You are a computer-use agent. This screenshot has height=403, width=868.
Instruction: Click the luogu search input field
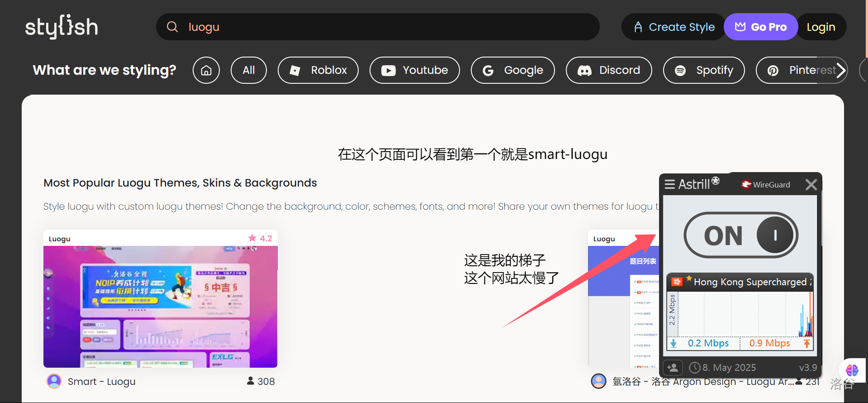[384, 27]
